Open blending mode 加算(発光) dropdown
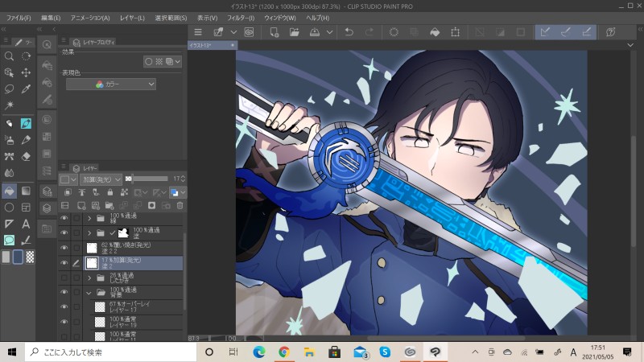644x362 pixels. coord(101,179)
